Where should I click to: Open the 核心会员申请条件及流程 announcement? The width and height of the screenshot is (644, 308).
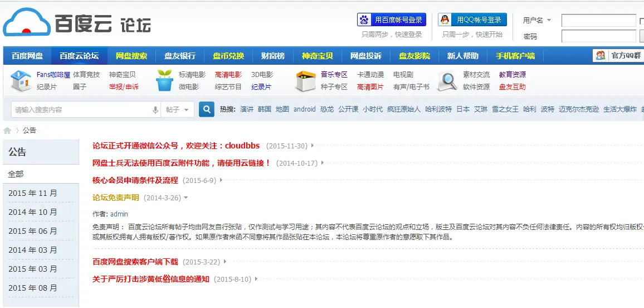(135, 180)
